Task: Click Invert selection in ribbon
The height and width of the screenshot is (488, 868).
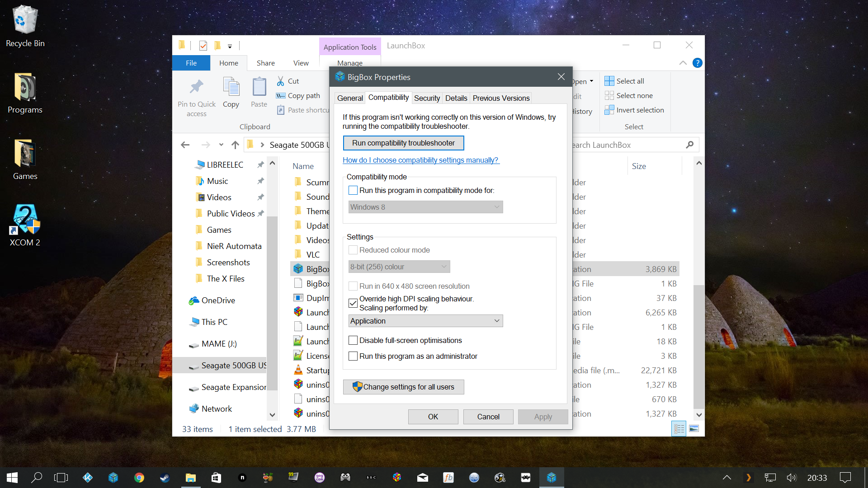Action: coord(634,110)
